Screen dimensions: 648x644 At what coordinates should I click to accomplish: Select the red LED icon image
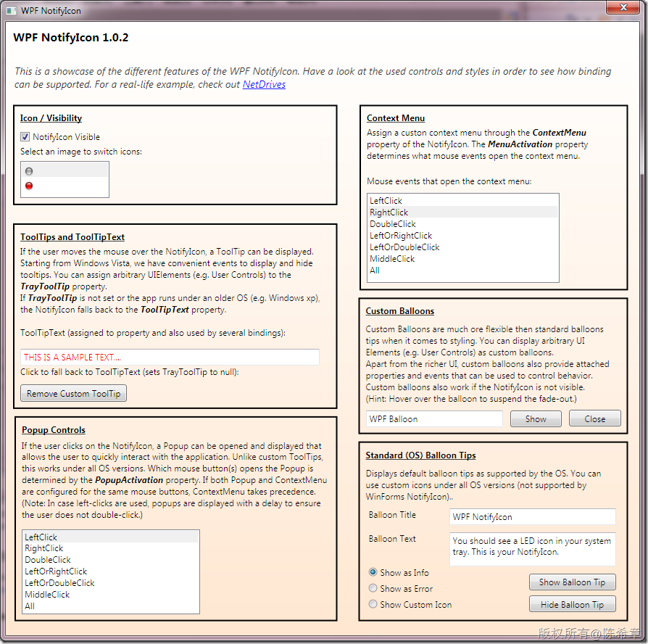tap(29, 186)
